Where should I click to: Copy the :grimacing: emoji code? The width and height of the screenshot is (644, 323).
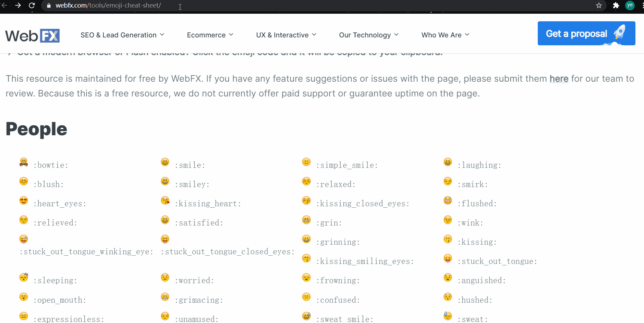(199, 300)
